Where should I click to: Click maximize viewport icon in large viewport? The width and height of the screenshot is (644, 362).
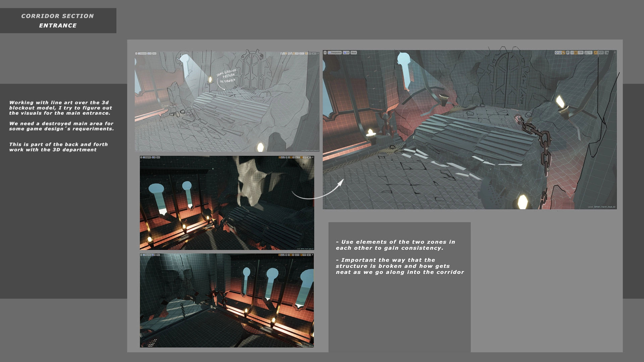615,53
